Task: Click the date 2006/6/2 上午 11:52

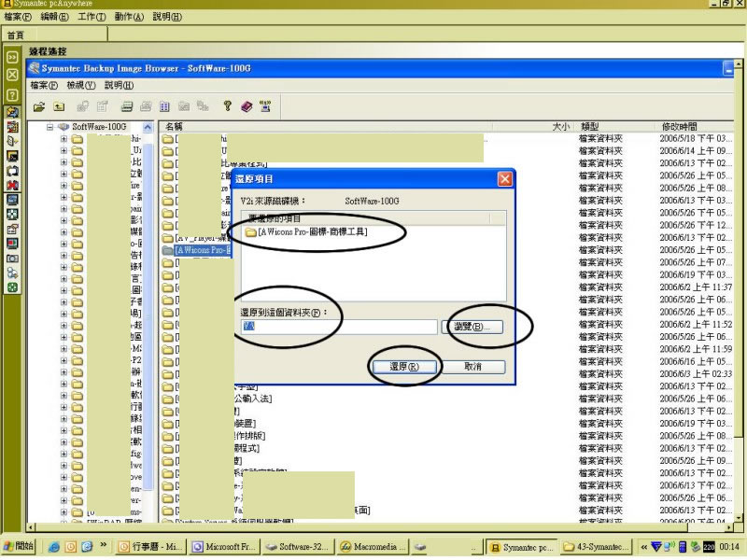Action: tap(696, 324)
